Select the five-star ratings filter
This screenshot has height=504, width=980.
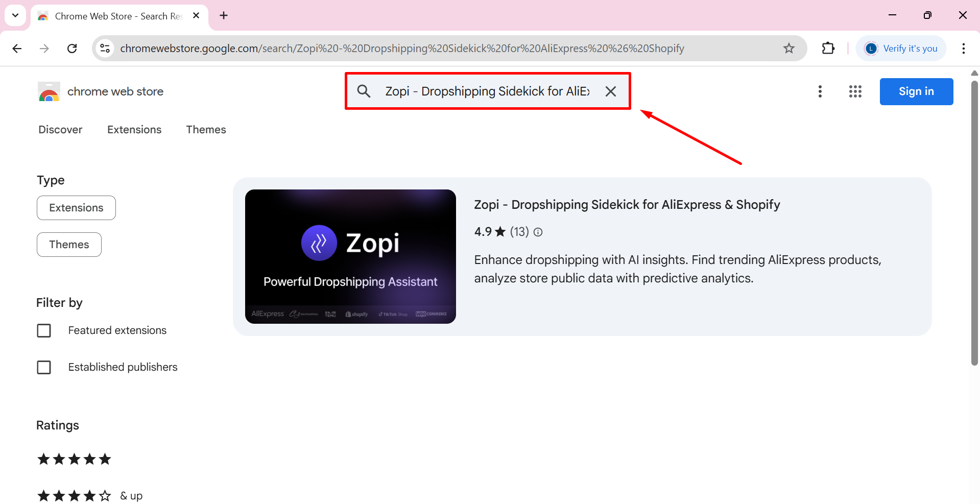coord(74,459)
